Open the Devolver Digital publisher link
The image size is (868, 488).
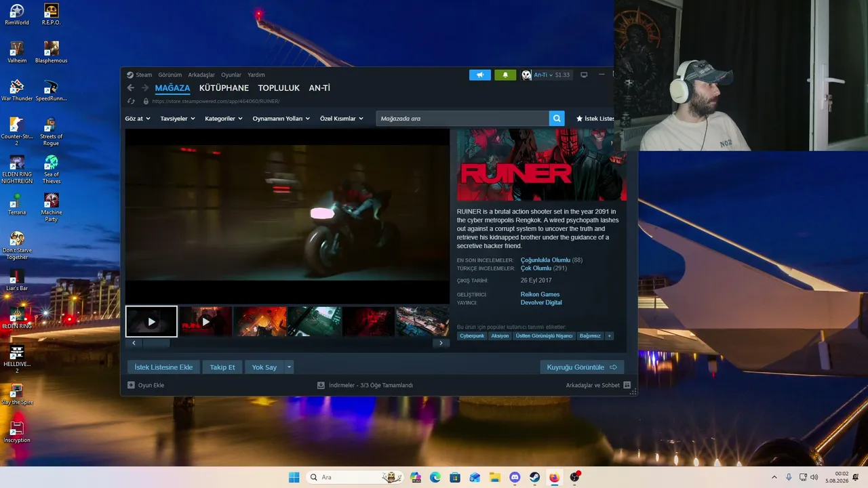pyautogui.click(x=541, y=303)
